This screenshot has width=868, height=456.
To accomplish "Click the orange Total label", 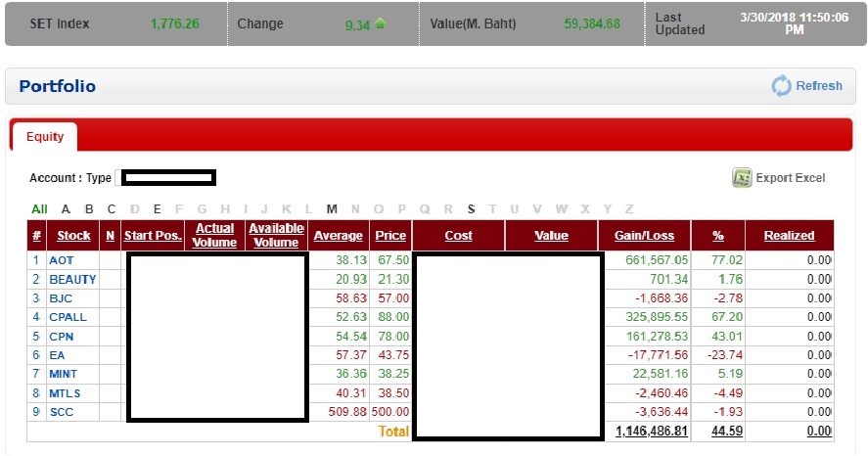I will [x=393, y=432].
